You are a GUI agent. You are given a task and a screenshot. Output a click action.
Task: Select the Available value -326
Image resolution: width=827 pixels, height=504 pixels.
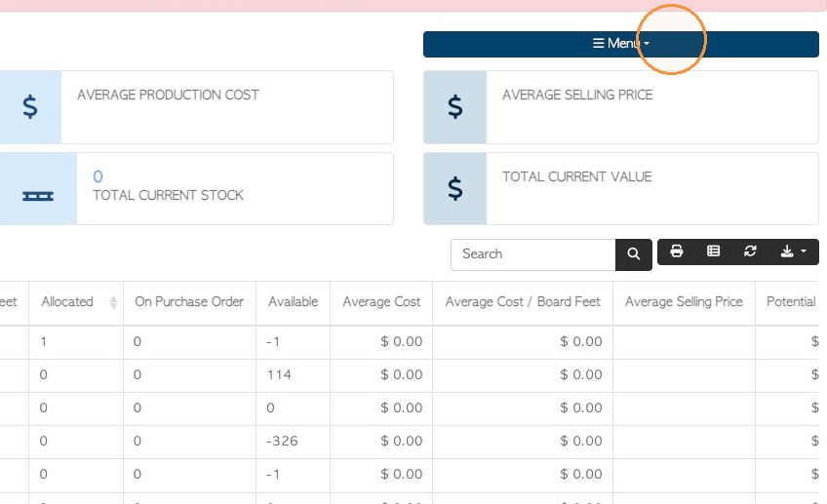click(282, 442)
